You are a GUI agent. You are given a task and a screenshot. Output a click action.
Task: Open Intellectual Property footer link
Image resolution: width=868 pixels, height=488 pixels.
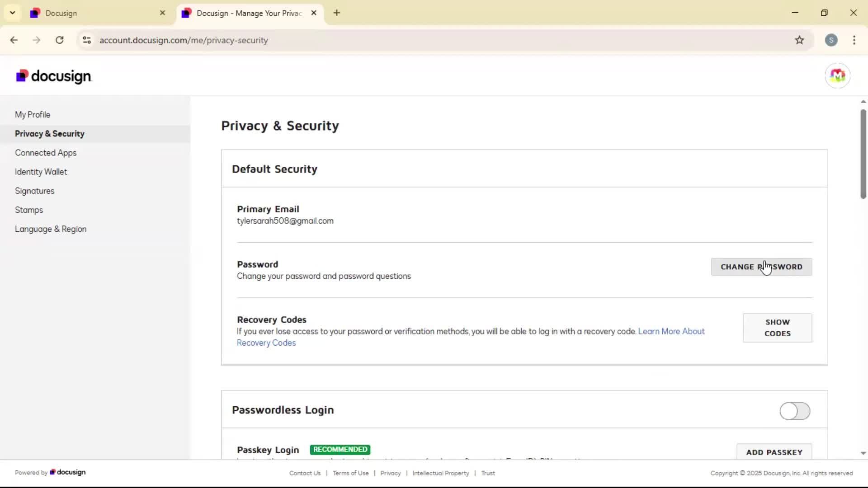pos(441,473)
